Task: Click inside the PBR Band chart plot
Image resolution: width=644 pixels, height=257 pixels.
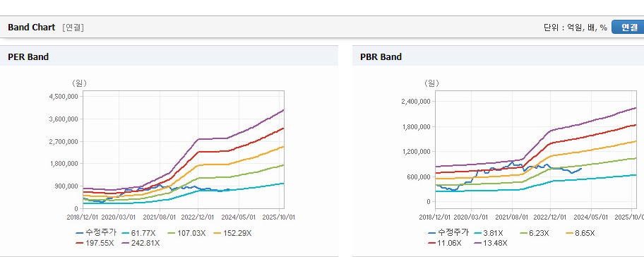Action: [535, 150]
